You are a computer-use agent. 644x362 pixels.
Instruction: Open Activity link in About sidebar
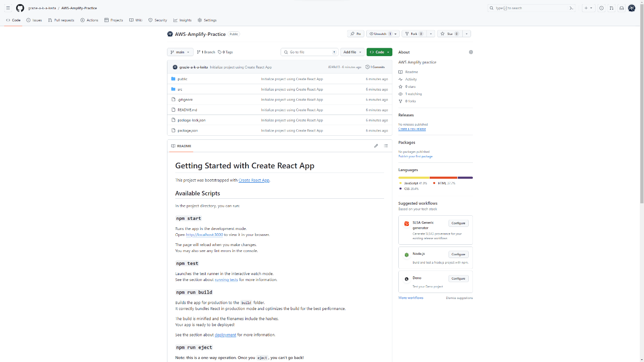pos(408,79)
